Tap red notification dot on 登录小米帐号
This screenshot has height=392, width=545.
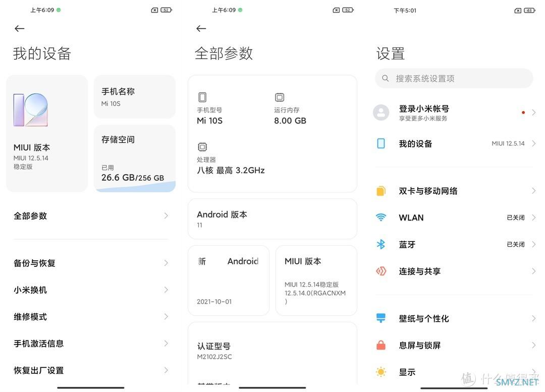click(523, 112)
